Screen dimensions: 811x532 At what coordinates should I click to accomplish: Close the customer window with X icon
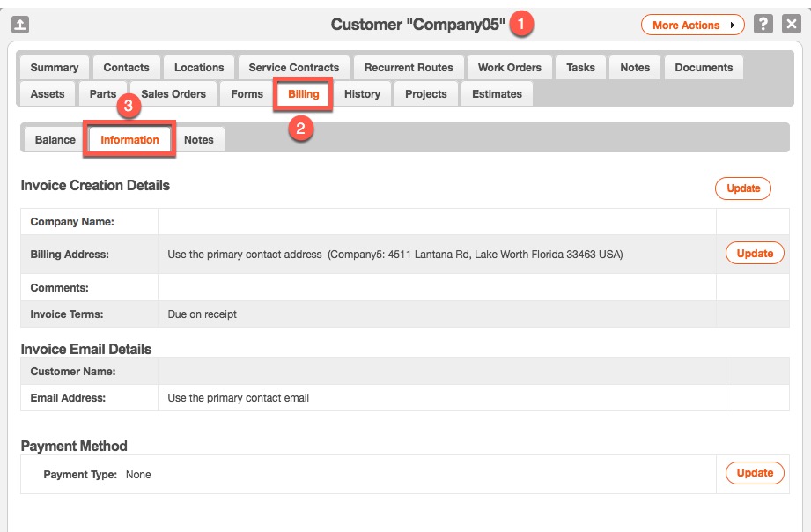[791, 25]
